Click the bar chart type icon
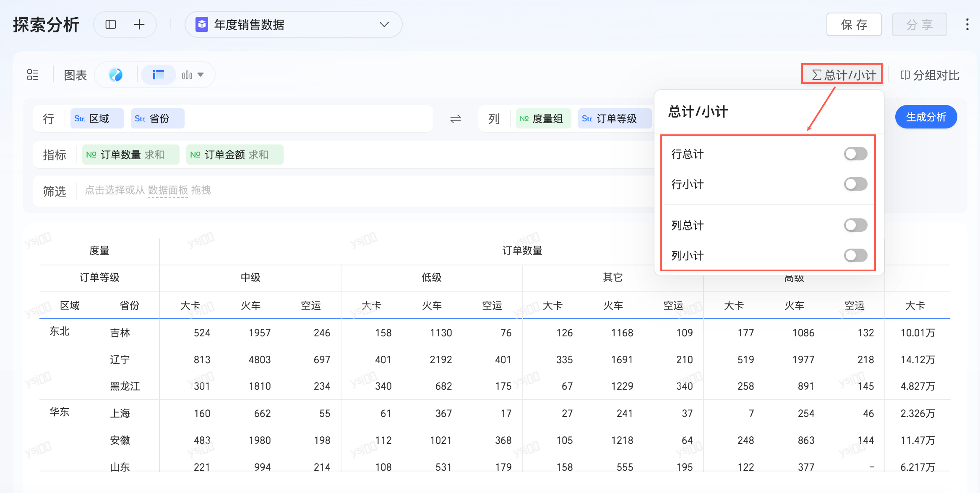This screenshot has width=980, height=493. coord(187,75)
